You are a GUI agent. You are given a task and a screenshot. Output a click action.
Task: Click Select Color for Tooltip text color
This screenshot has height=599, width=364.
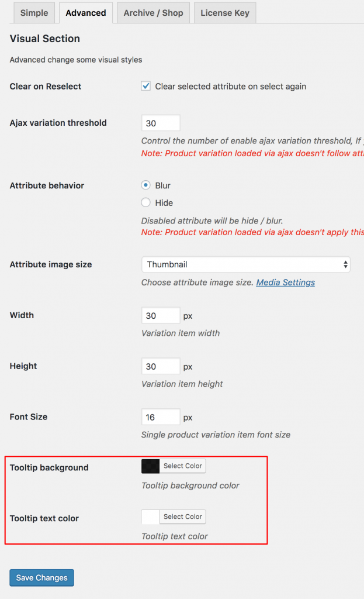click(x=183, y=517)
